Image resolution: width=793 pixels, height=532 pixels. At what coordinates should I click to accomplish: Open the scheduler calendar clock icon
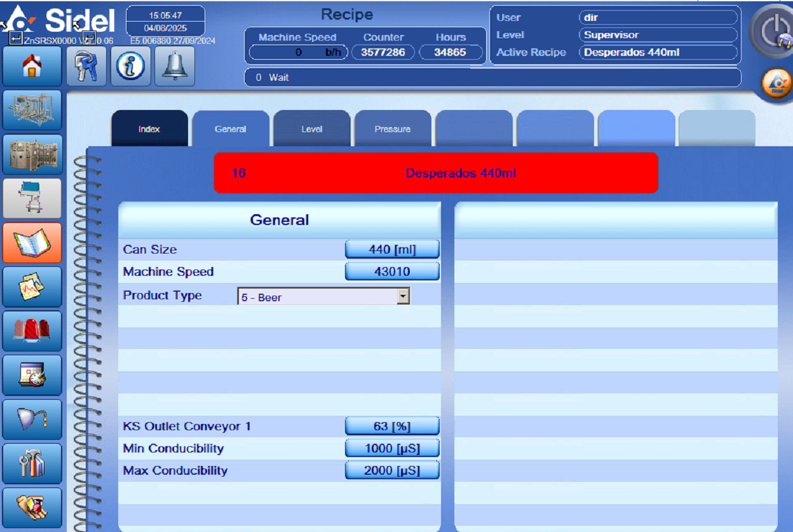coord(32,375)
